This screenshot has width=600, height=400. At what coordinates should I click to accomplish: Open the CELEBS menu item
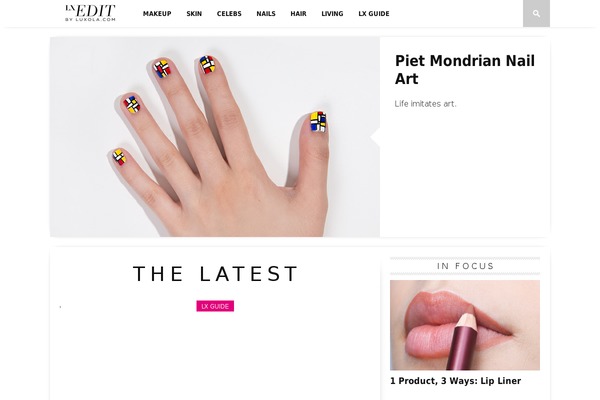point(229,14)
